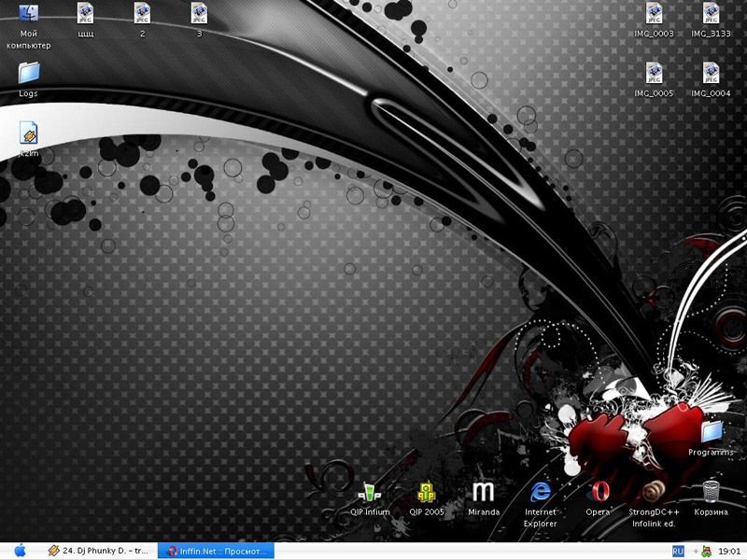Click the IMG_0004 image file
The width and height of the screenshot is (747, 560).
tap(712, 74)
